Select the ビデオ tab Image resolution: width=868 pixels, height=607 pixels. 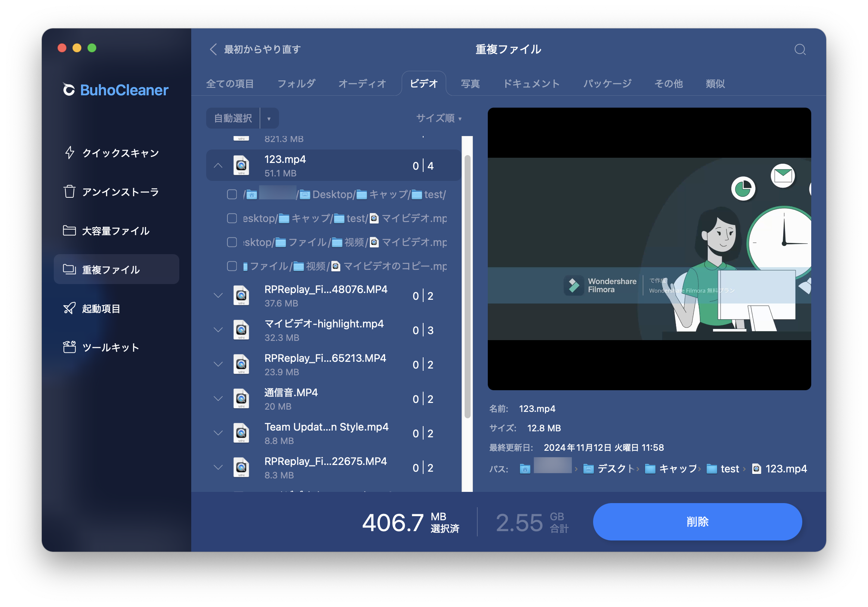pos(424,84)
